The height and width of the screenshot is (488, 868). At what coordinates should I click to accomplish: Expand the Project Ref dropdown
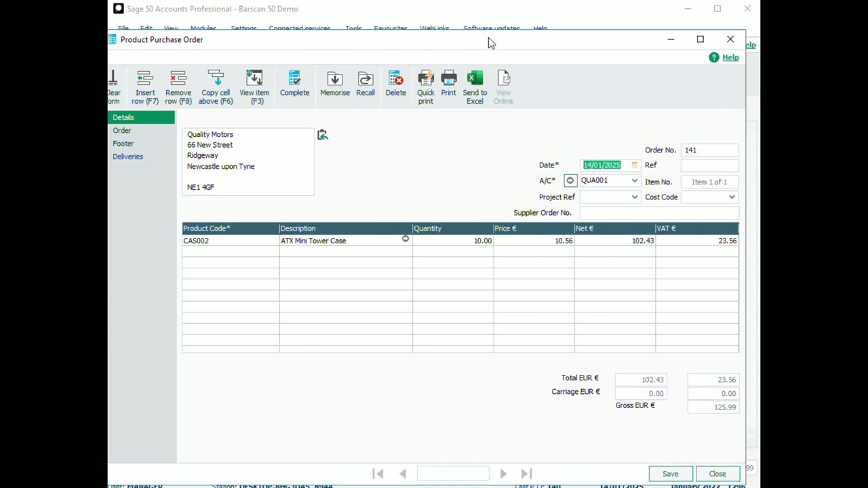pyautogui.click(x=634, y=197)
